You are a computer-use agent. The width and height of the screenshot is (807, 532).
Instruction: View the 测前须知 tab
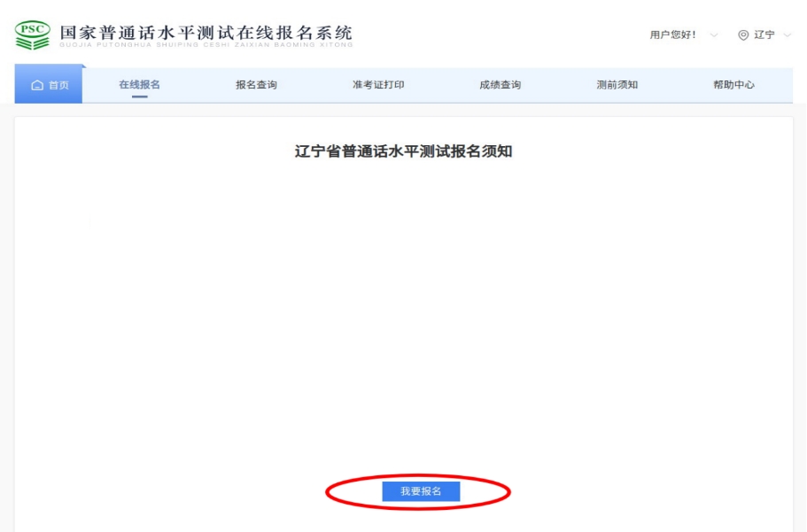(x=617, y=85)
